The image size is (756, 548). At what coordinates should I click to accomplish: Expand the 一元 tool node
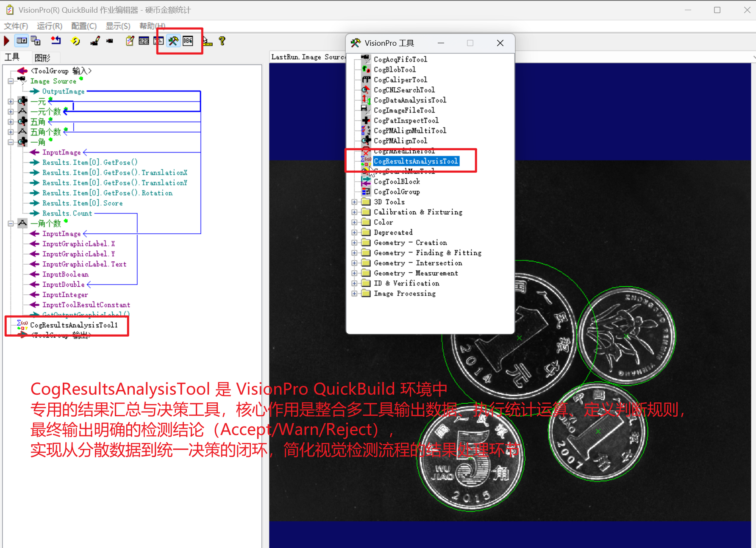click(x=11, y=101)
